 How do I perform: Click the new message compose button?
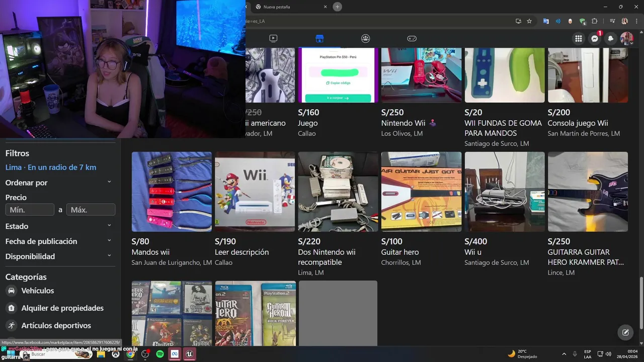click(625, 332)
